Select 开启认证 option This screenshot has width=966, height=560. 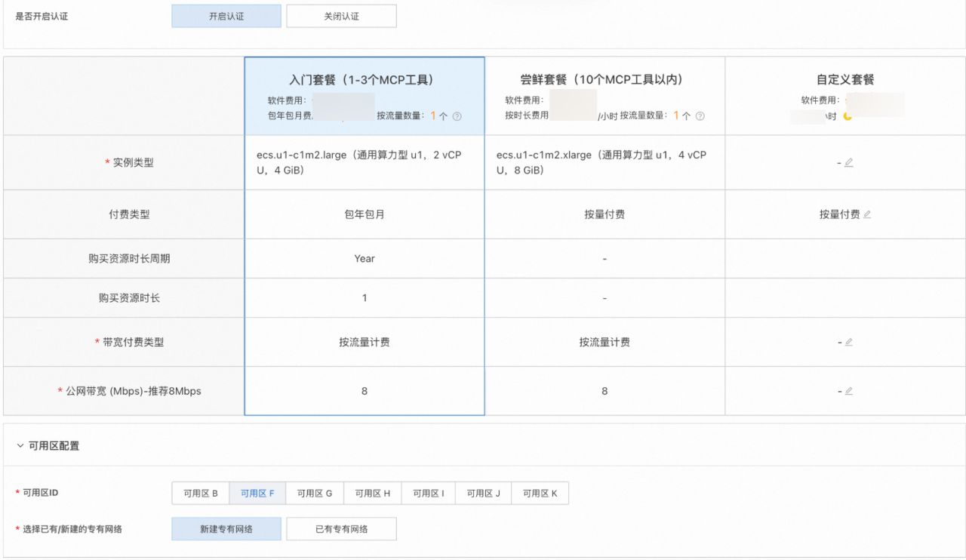tap(226, 16)
